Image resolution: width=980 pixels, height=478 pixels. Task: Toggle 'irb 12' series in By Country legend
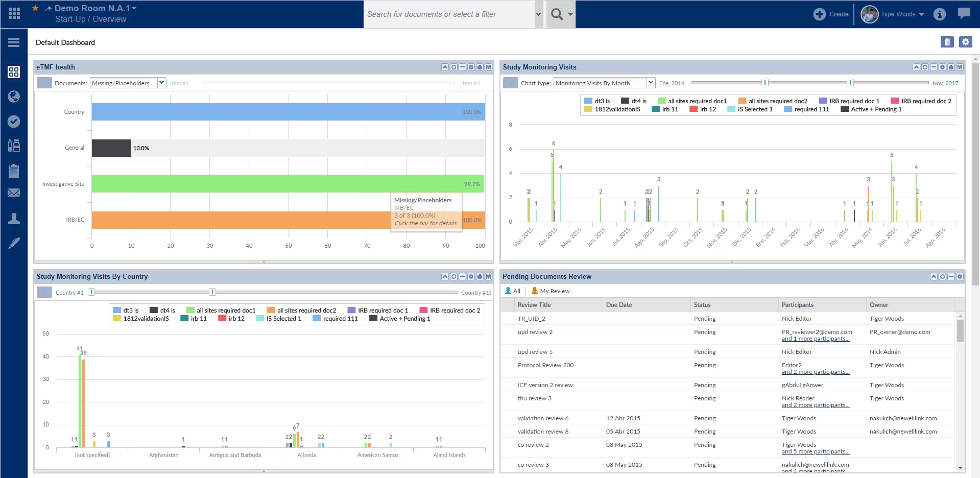click(x=231, y=319)
